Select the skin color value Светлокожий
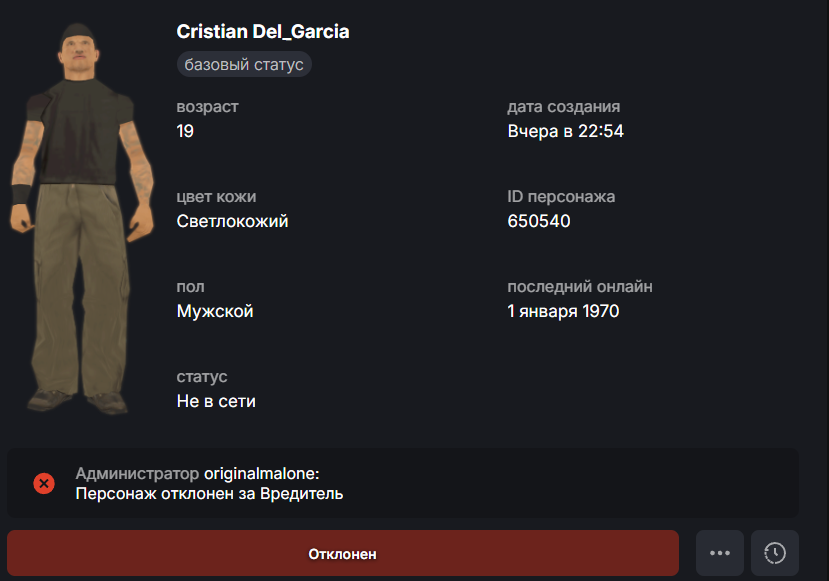This screenshot has height=581, width=829. [x=232, y=221]
